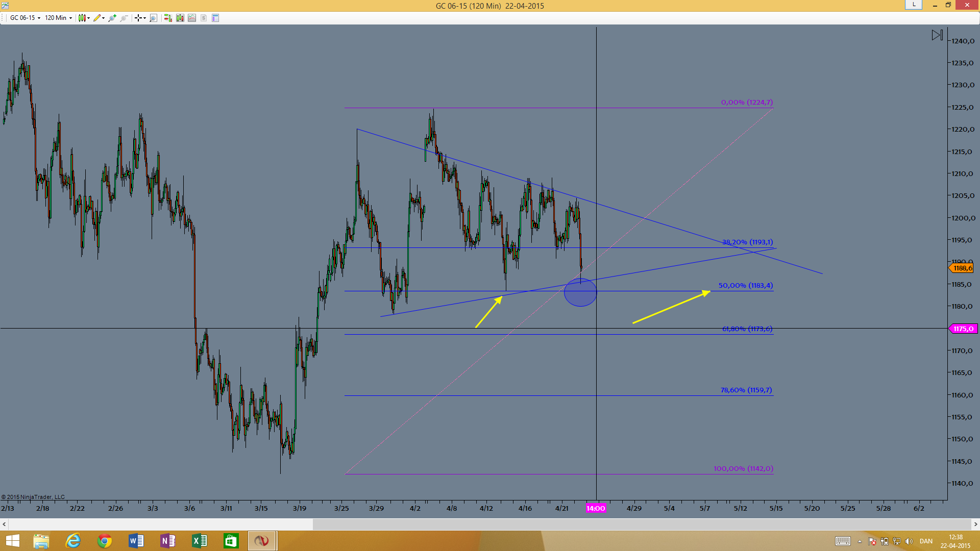Image resolution: width=980 pixels, height=551 pixels.
Task: Click the zoom out magnifier icon
Action: (x=124, y=18)
